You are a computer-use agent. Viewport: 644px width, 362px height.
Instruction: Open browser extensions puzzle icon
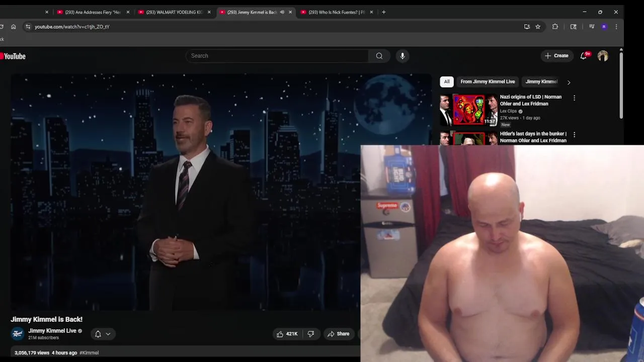pyautogui.click(x=555, y=27)
